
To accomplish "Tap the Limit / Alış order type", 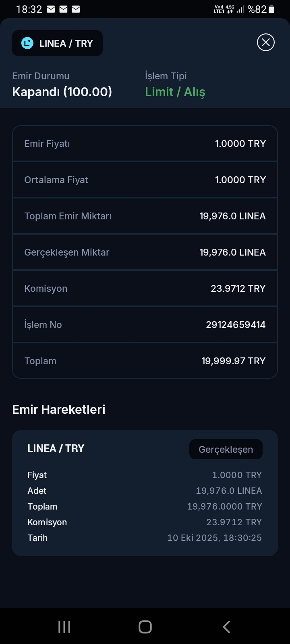I will [x=175, y=92].
